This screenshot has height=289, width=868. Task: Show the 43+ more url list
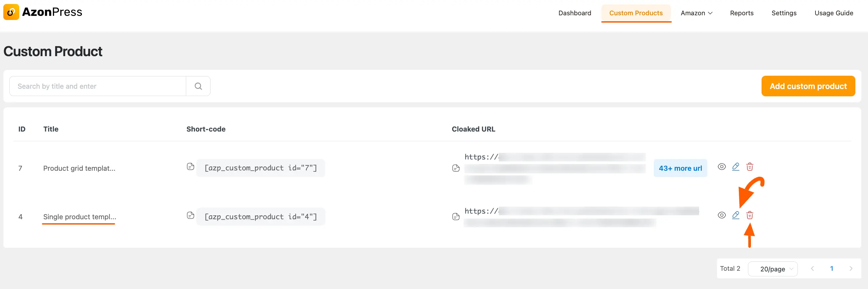click(680, 168)
